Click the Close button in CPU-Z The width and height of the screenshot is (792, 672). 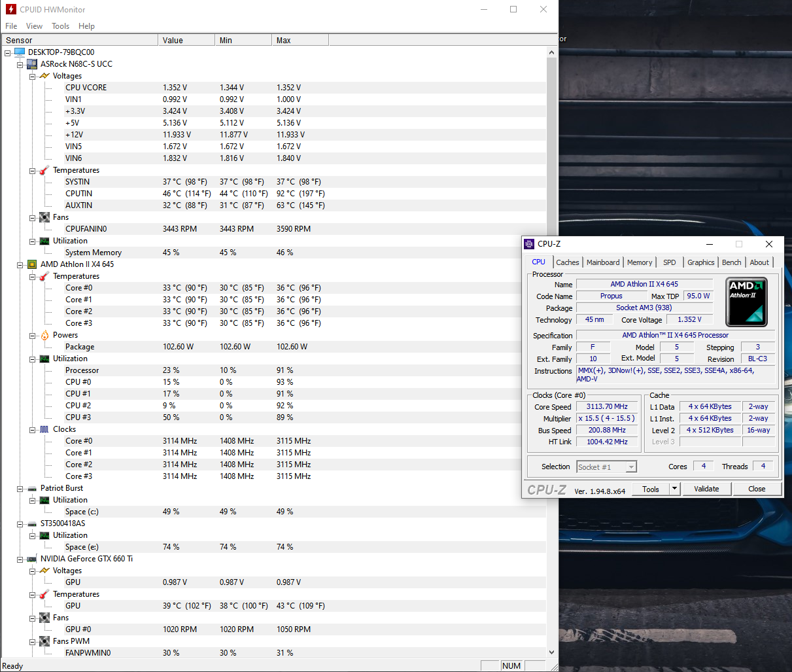click(756, 489)
